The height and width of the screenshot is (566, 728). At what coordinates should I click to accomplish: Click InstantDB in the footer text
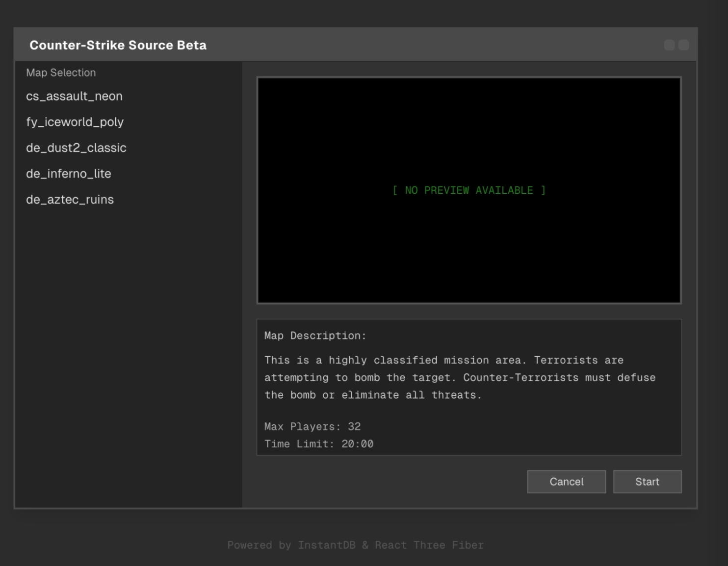point(327,545)
